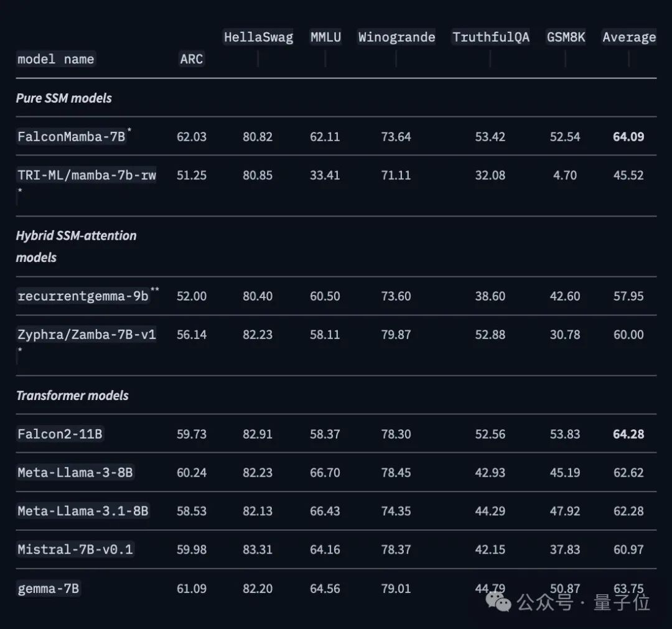
Task: Select the Mistral-7B-v0.1 model name
Action: tap(75, 549)
